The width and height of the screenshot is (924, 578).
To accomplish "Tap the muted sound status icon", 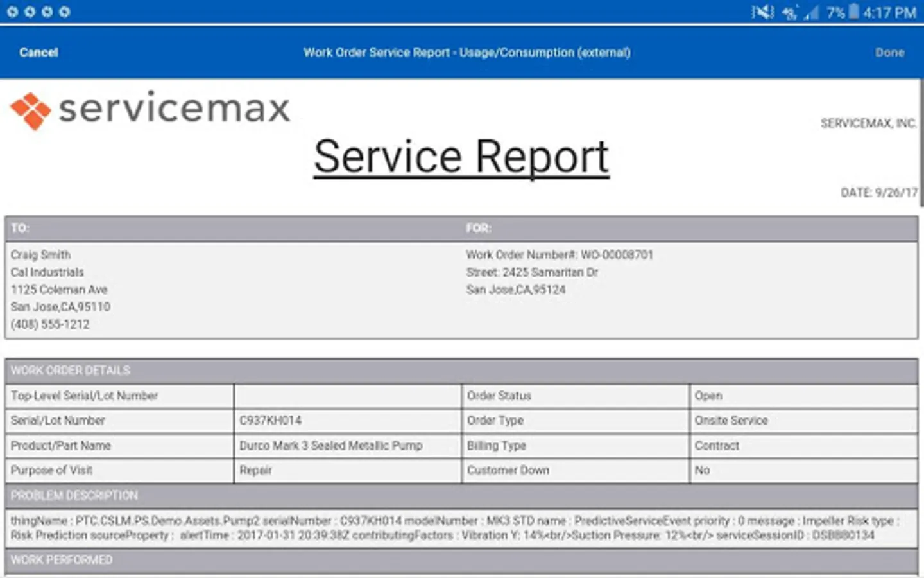I will tap(763, 12).
